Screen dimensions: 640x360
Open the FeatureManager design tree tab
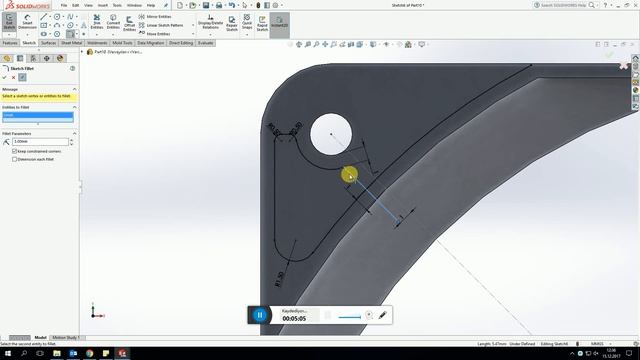tap(7, 58)
